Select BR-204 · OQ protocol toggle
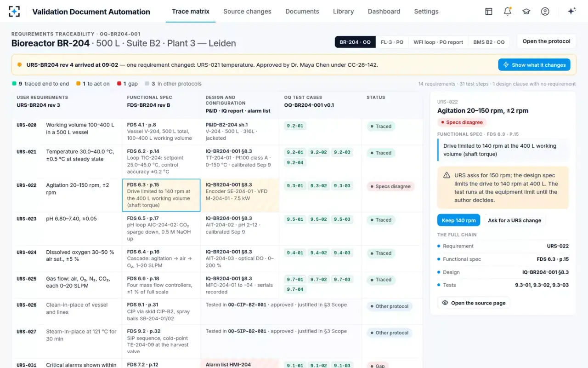588x368 pixels. pyautogui.click(x=355, y=42)
